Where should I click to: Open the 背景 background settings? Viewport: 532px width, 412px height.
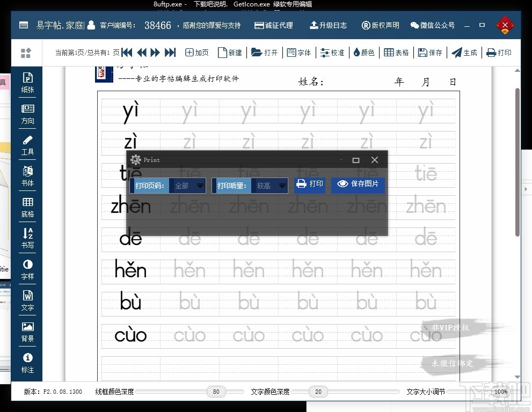pyautogui.click(x=27, y=331)
